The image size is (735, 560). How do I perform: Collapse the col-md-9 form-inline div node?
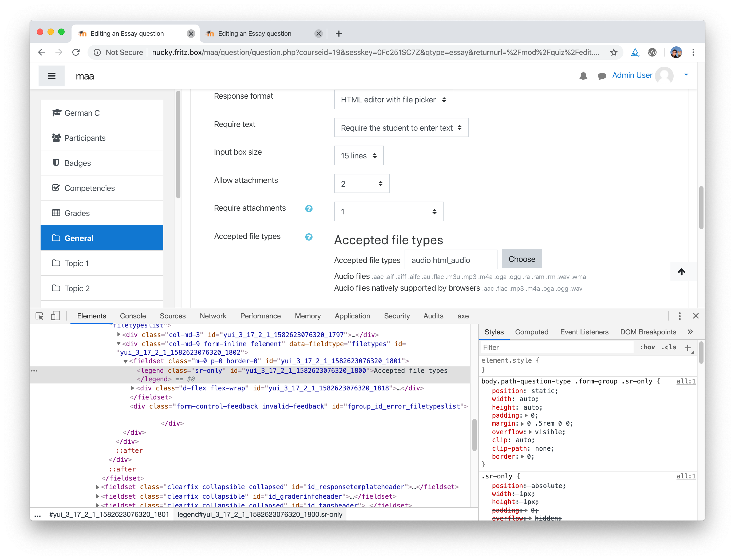[119, 344]
